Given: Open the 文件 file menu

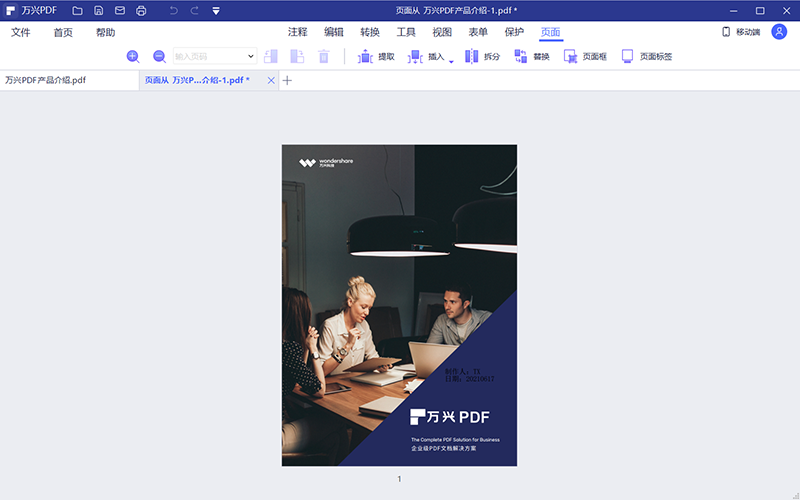Looking at the screenshot, I should 21,32.
